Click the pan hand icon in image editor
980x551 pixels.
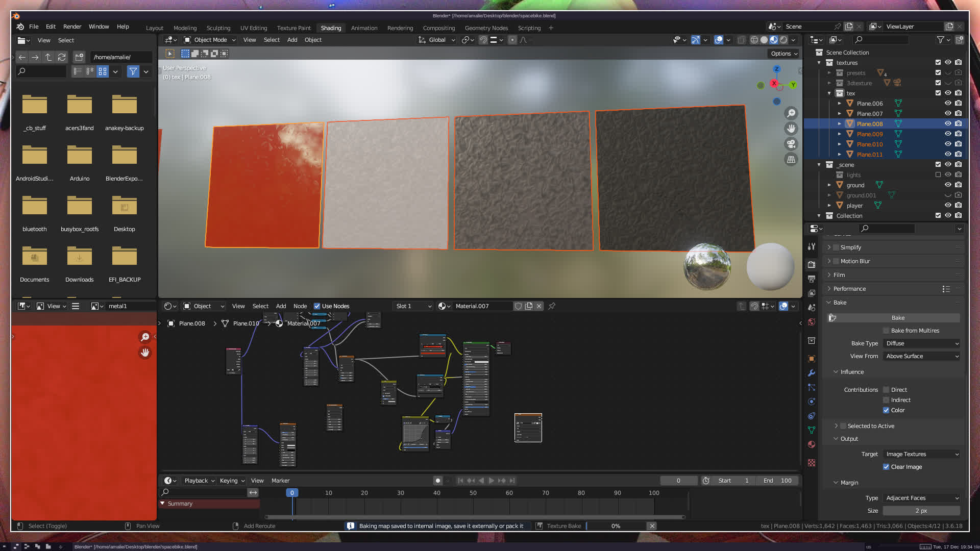(x=145, y=353)
